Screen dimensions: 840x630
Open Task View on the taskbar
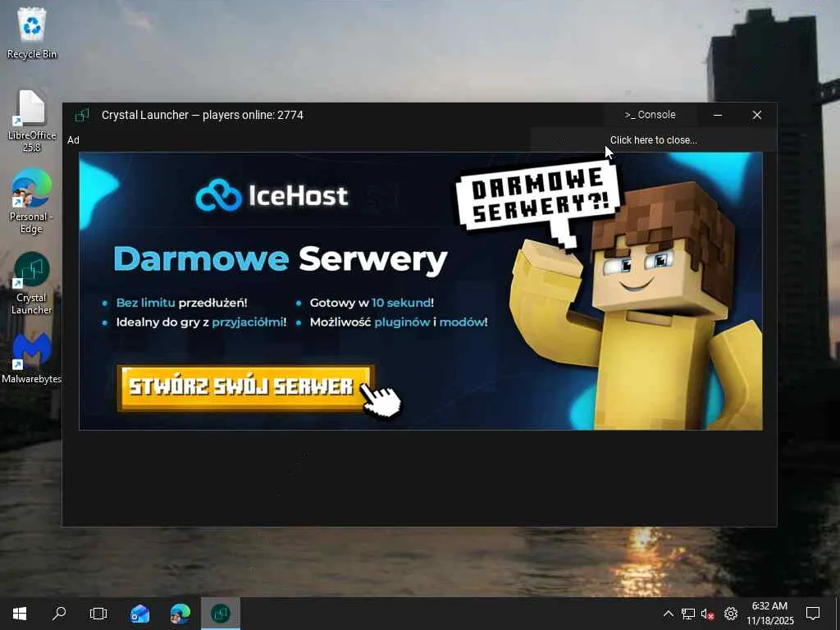98,614
